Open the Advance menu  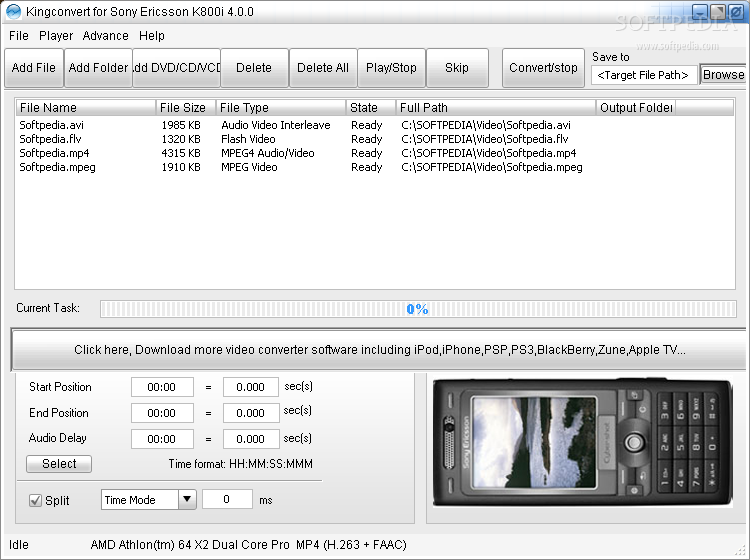tap(105, 36)
